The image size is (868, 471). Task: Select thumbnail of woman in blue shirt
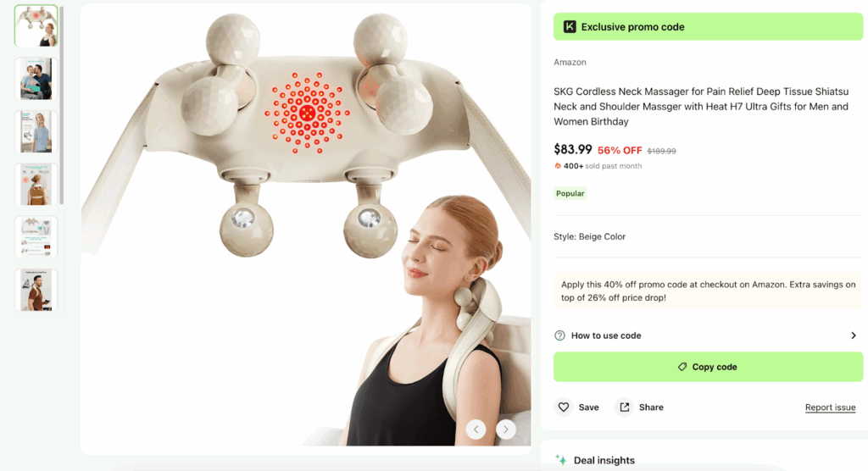coord(36,131)
